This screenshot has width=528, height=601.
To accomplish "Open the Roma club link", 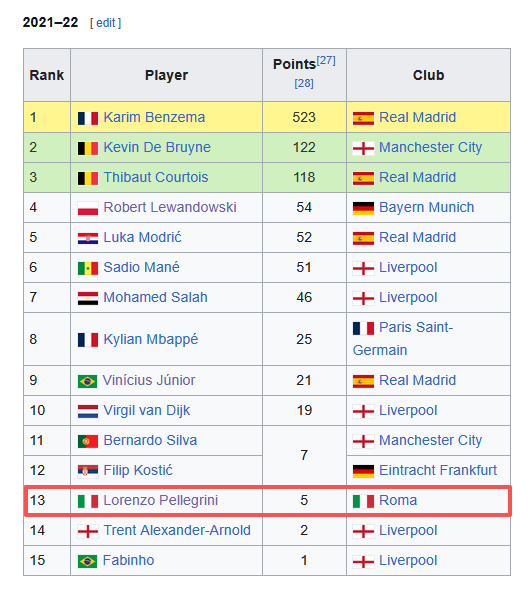I will tap(398, 500).
